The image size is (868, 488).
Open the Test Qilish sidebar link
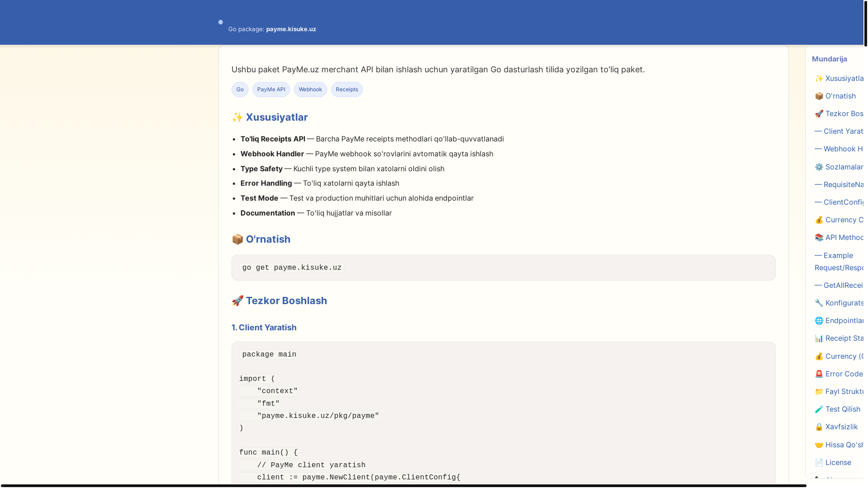click(837, 409)
